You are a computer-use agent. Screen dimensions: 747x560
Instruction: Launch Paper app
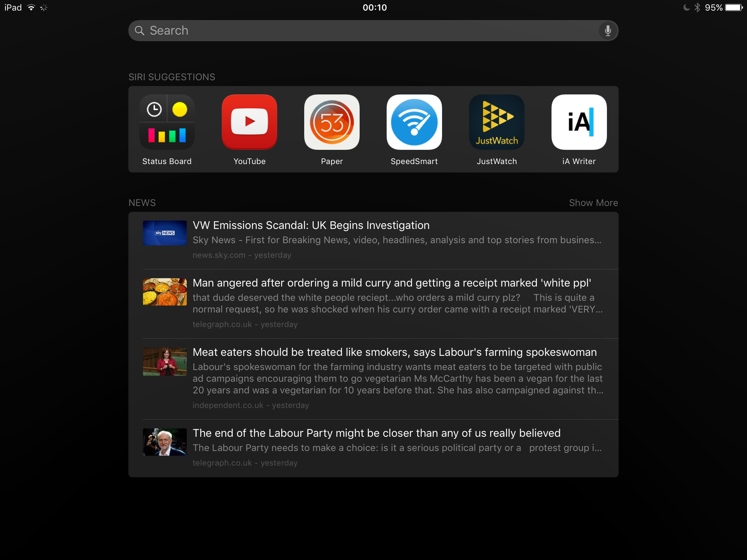pos(331,122)
